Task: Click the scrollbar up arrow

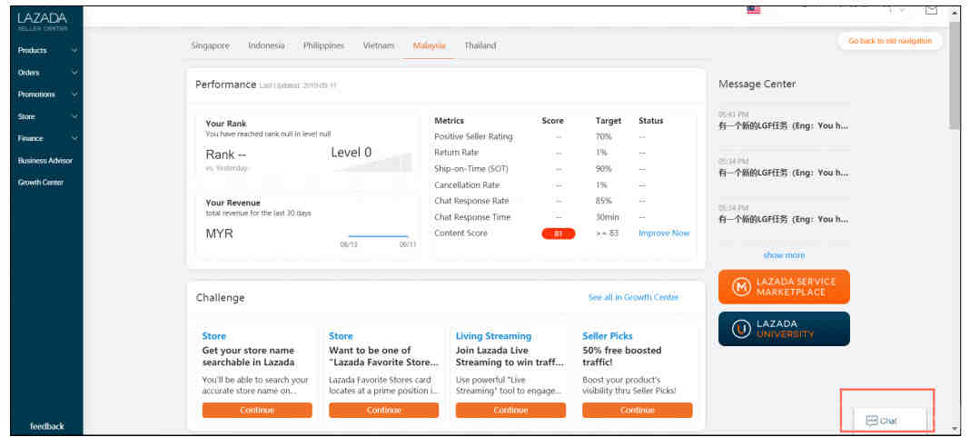Action: click(955, 13)
